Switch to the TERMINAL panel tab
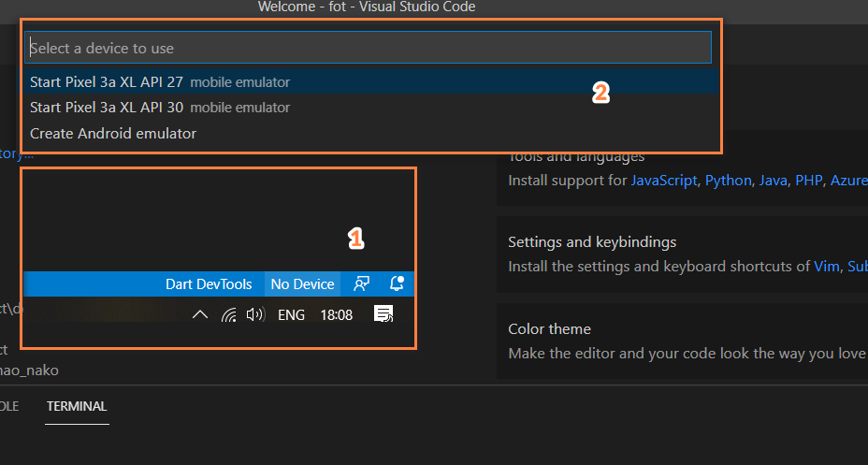 click(77, 406)
